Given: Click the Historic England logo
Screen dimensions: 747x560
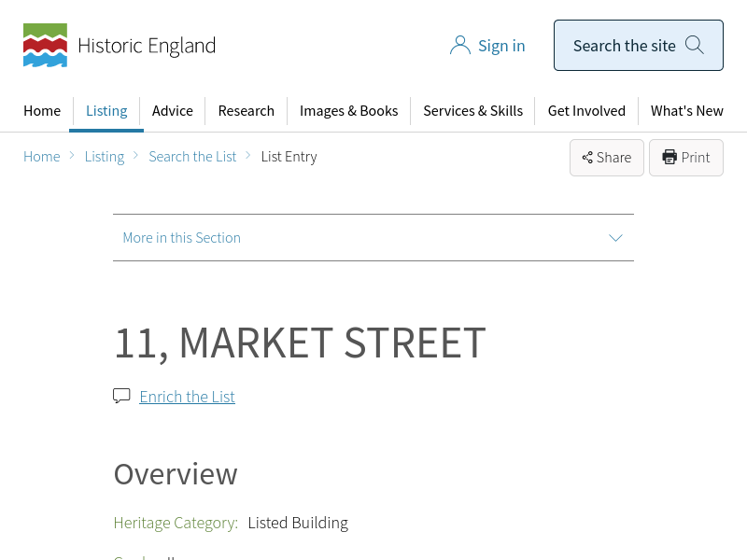Looking at the screenshot, I should (119, 46).
